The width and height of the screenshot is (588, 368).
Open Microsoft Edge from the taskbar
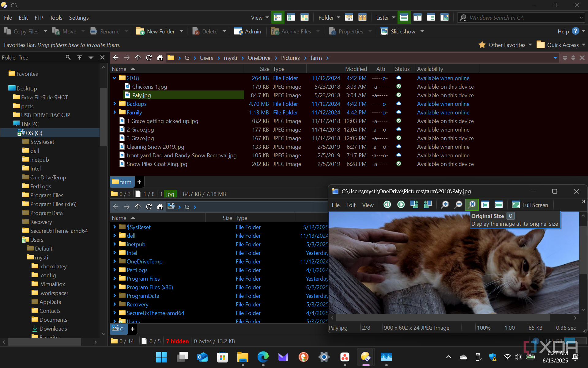(263, 357)
